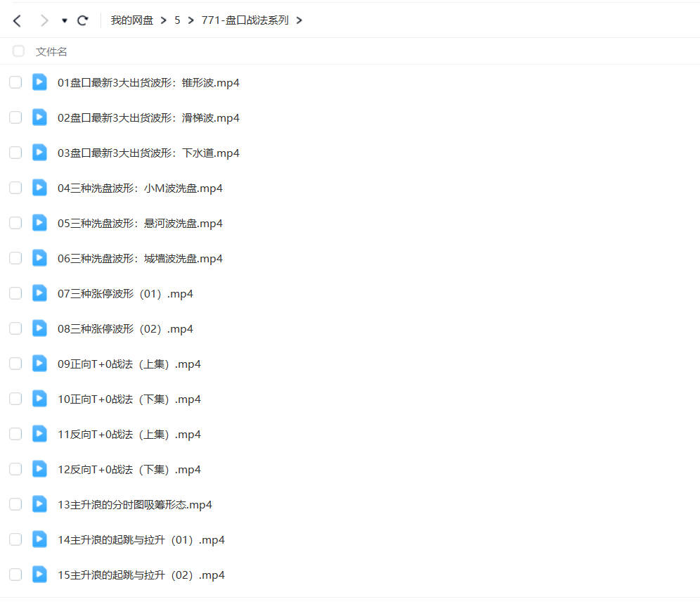700x609 pixels.
Task: Tick checkbox for 11反向T+0战法（上集）
Action: (x=15, y=434)
